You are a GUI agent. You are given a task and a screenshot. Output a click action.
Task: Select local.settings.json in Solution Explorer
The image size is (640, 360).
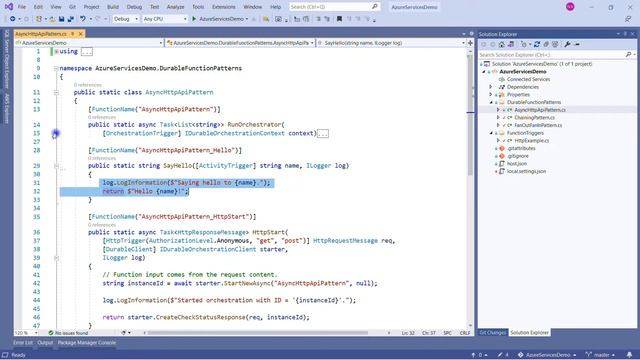pyautogui.click(x=527, y=171)
